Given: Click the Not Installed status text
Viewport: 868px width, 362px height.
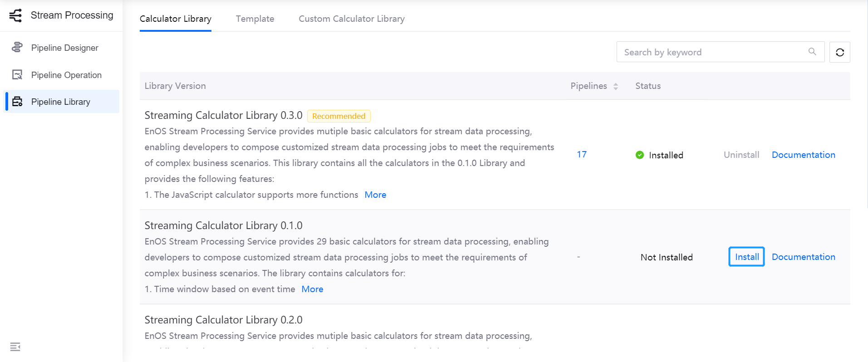Looking at the screenshot, I should pyautogui.click(x=667, y=257).
